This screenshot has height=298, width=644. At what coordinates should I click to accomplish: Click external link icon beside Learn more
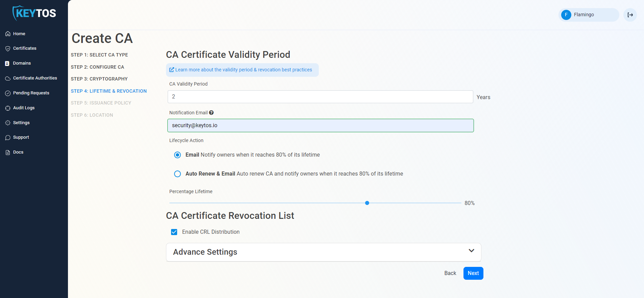pyautogui.click(x=172, y=70)
